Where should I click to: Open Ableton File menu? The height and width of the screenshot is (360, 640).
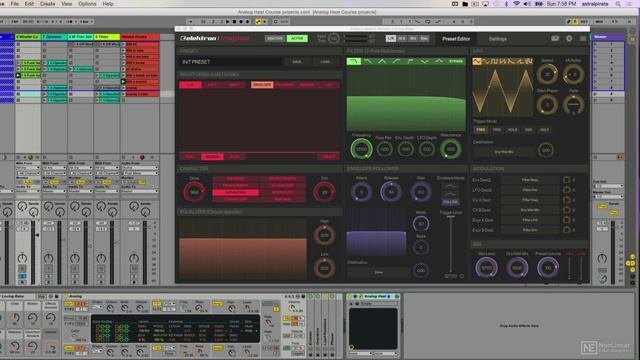(14, 4)
